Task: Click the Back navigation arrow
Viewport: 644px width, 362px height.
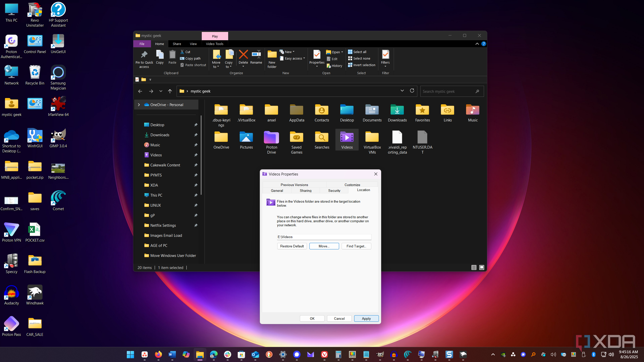Action: click(x=140, y=91)
